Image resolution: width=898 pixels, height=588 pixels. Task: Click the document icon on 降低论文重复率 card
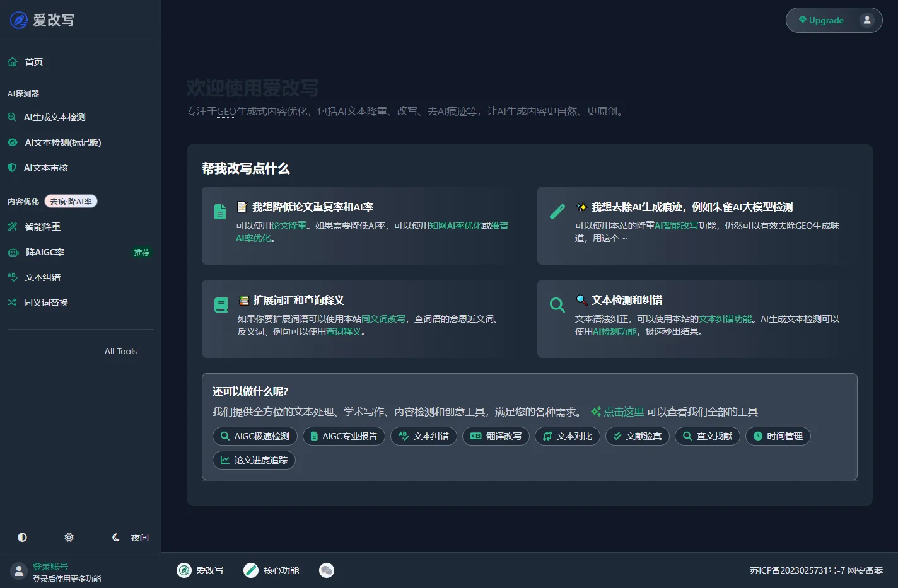click(220, 212)
